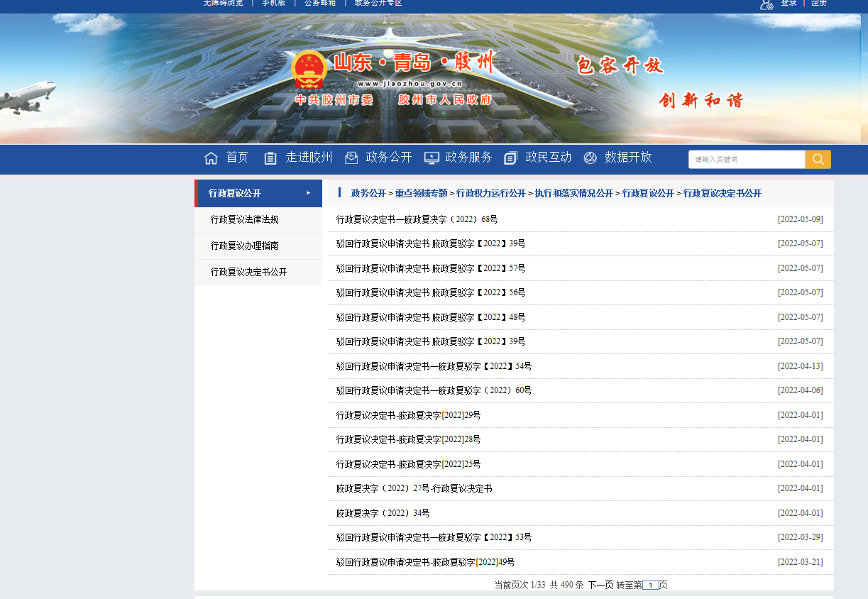Image resolution: width=868 pixels, height=599 pixels.
Task: Click the national emblem logo in banner
Action: (309, 70)
